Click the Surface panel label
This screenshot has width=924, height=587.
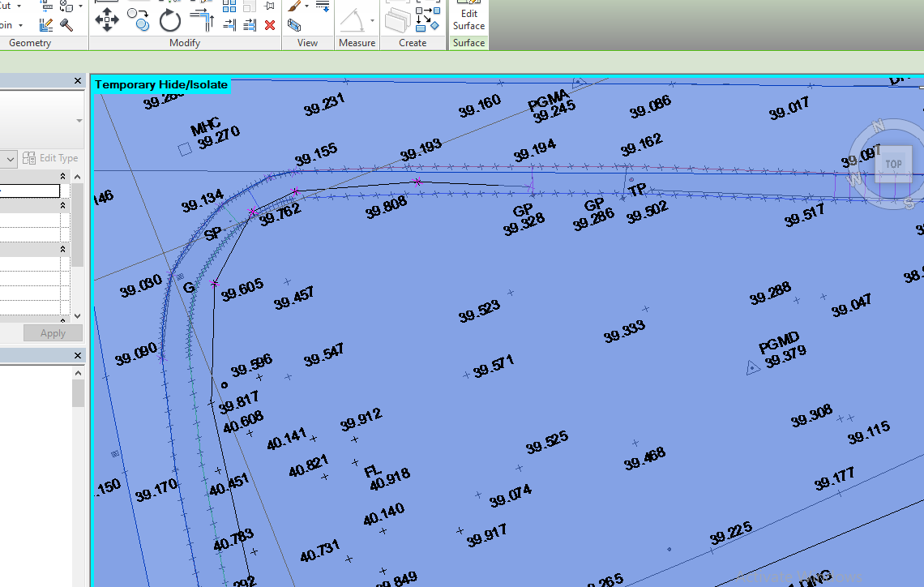468,43
